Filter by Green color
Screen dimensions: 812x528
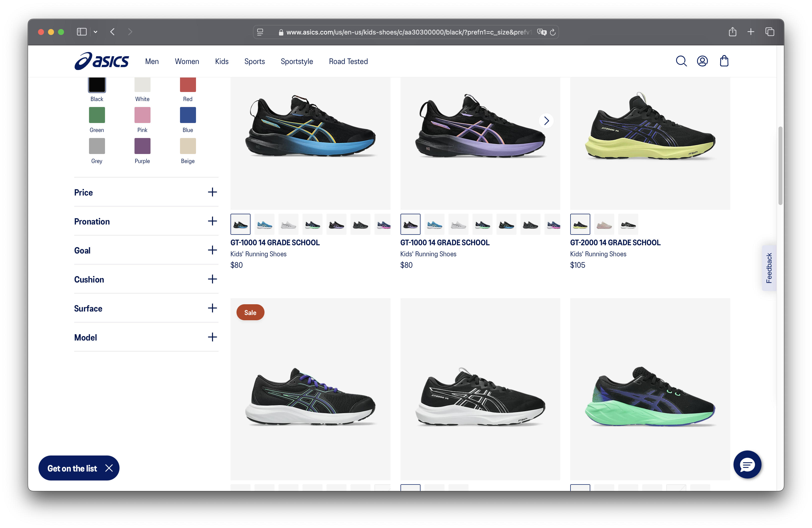(97, 115)
